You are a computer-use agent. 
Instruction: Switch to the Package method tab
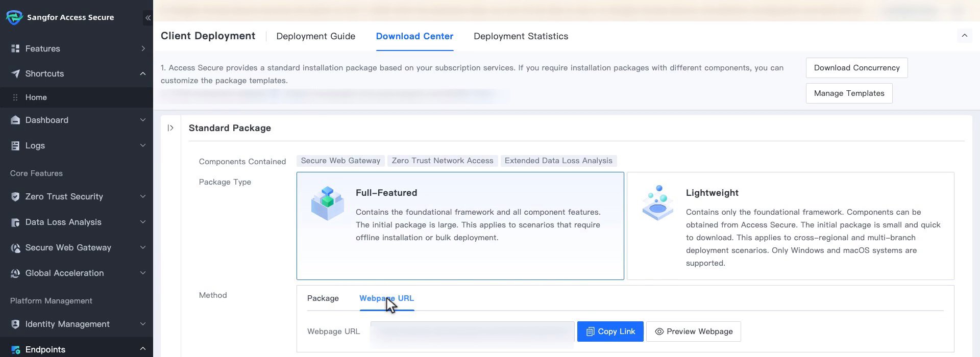pyautogui.click(x=323, y=298)
